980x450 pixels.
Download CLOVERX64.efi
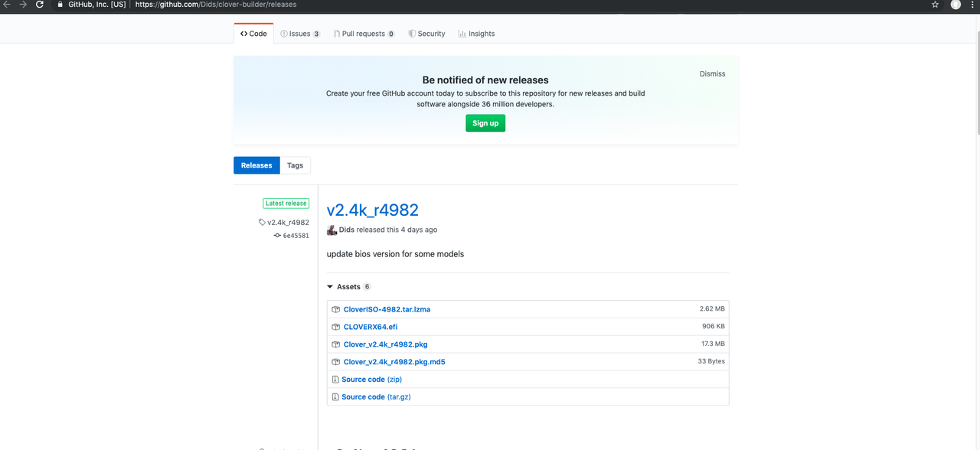[x=371, y=328]
